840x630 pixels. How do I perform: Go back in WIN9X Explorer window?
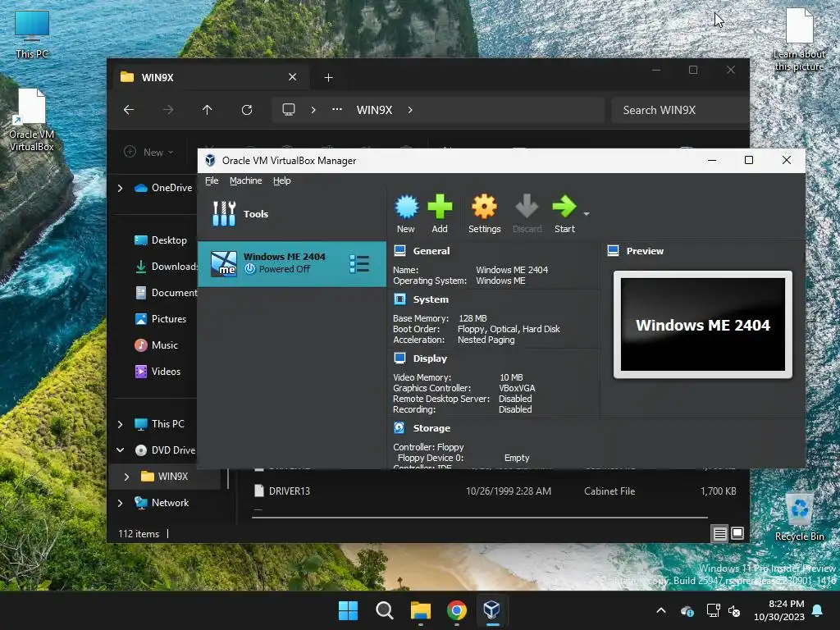129,110
